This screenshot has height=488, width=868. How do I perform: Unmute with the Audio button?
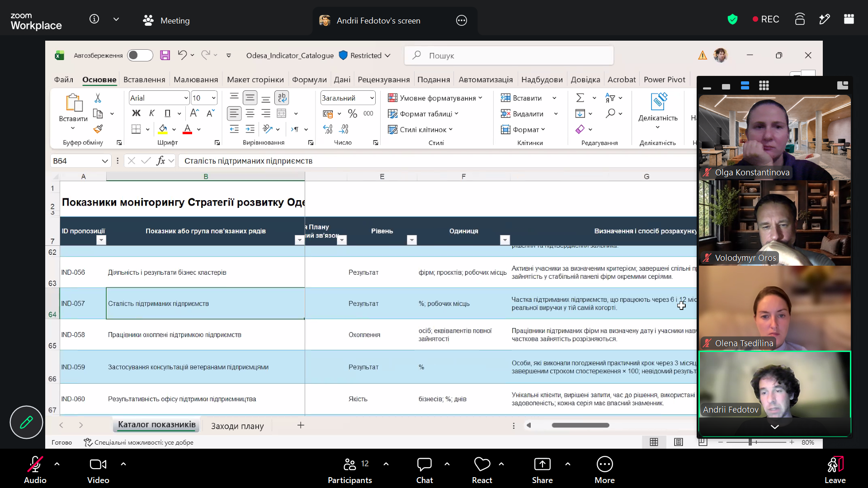pos(35,470)
